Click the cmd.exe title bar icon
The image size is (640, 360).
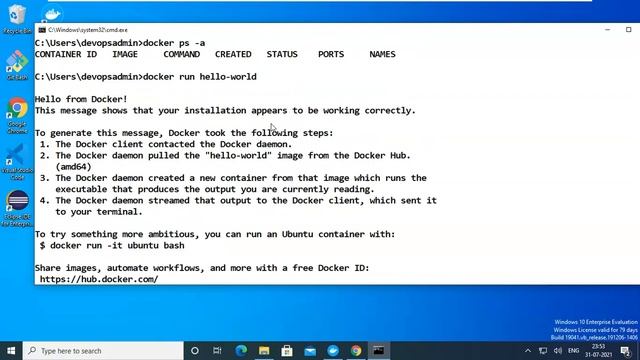click(42, 30)
